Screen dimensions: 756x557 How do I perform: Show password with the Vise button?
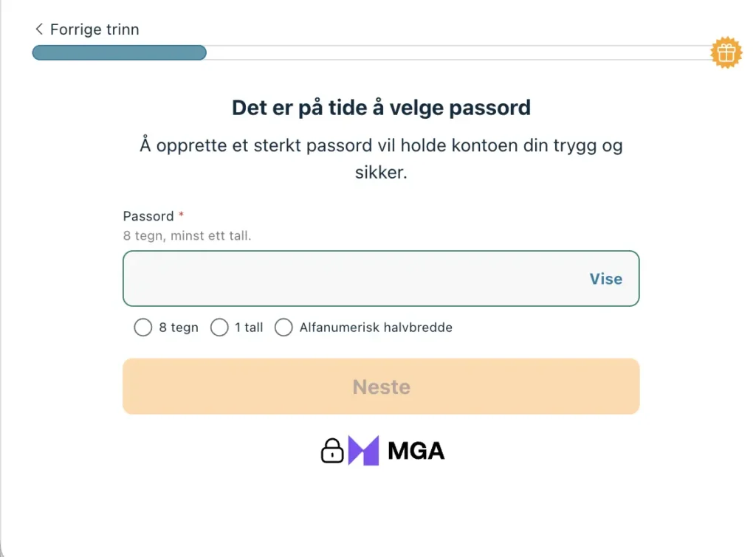(x=605, y=279)
